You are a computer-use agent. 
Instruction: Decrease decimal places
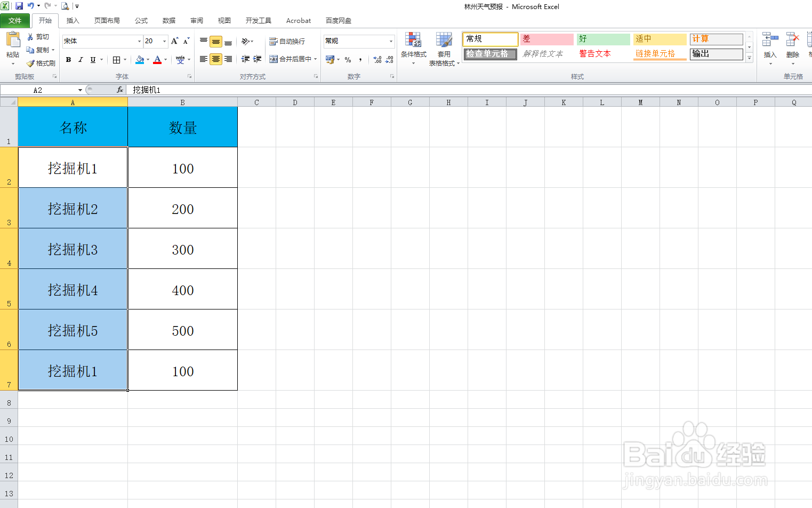pyautogui.click(x=389, y=60)
